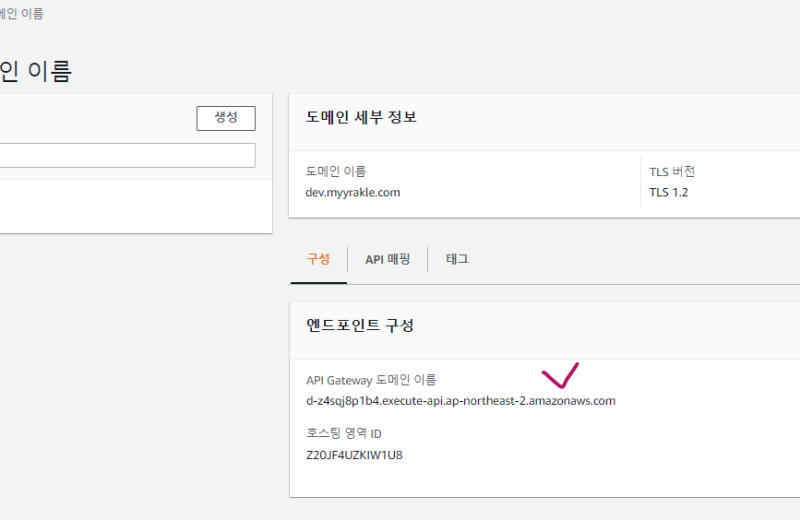Image resolution: width=800 pixels, height=520 pixels.
Task: Click the empty list area below search field
Action: tap(130, 205)
